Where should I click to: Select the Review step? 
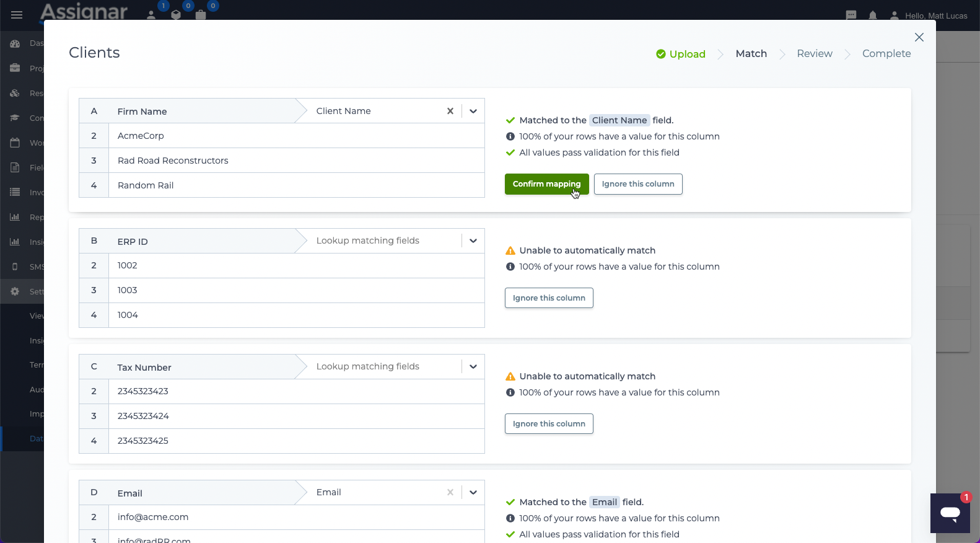tap(815, 54)
